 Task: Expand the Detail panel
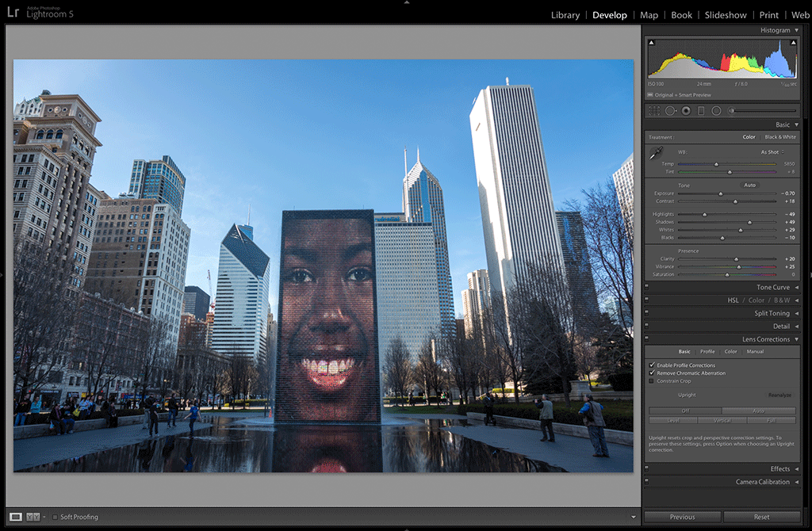796,327
